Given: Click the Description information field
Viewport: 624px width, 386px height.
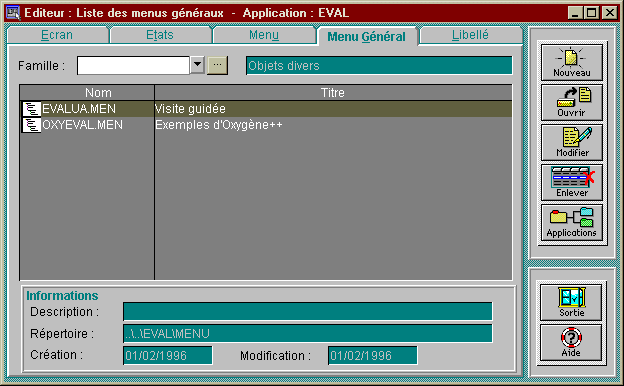Looking at the screenshot, I should click(308, 312).
